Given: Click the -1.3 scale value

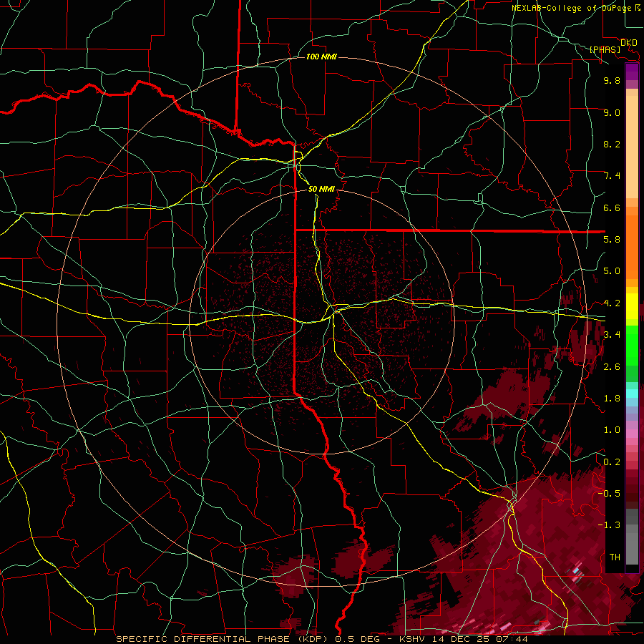Looking at the screenshot, I should click(x=609, y=525).
